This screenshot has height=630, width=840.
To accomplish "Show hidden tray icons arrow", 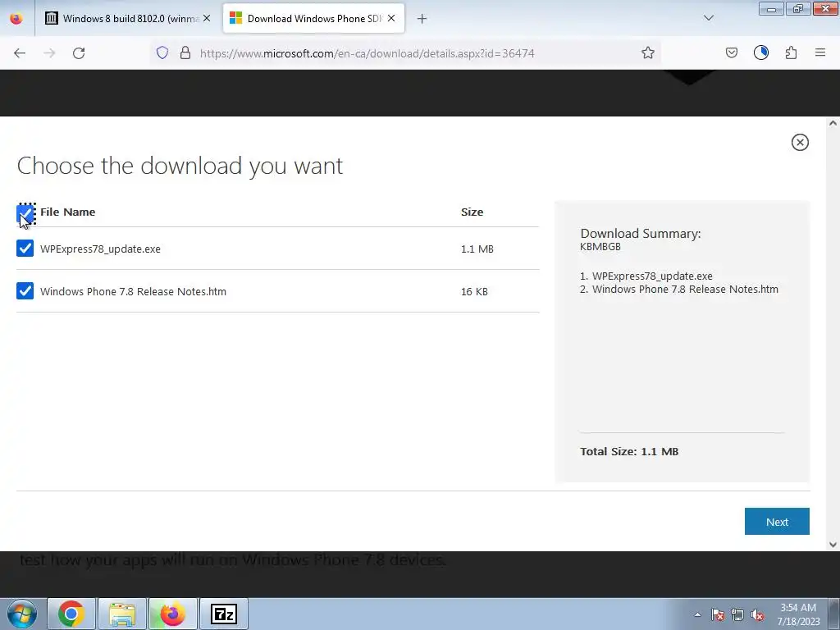I will click(697, 614).
